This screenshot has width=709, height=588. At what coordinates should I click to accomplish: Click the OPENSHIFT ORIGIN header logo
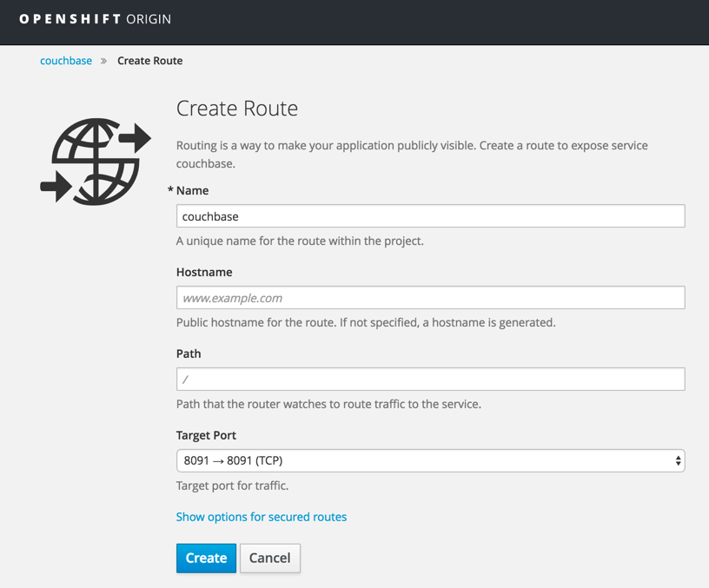coord(96,18)
